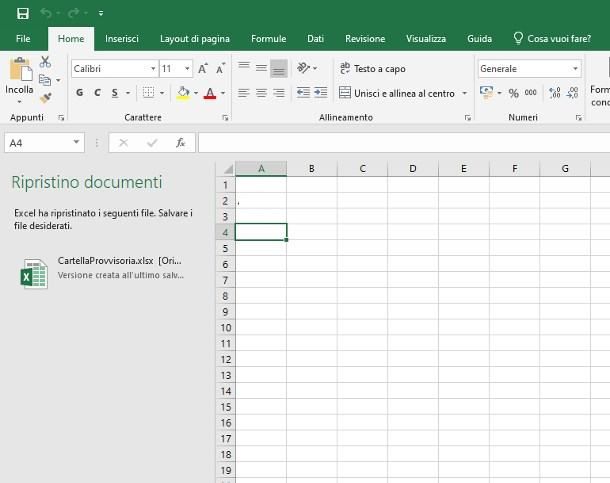Image resolution: width=610 pixels, height=483 pixels.
Task: Open text orientation options
Action: click(307, 68)
